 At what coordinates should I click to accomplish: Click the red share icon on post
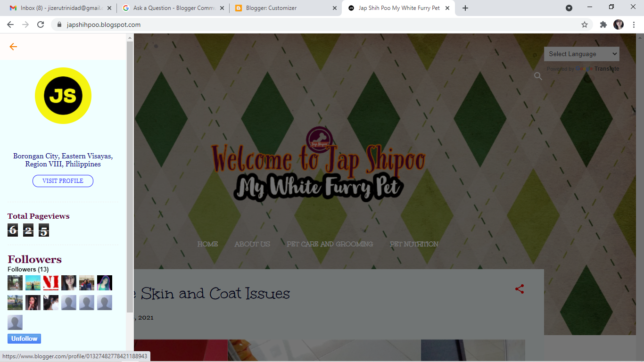coord(520,289)
